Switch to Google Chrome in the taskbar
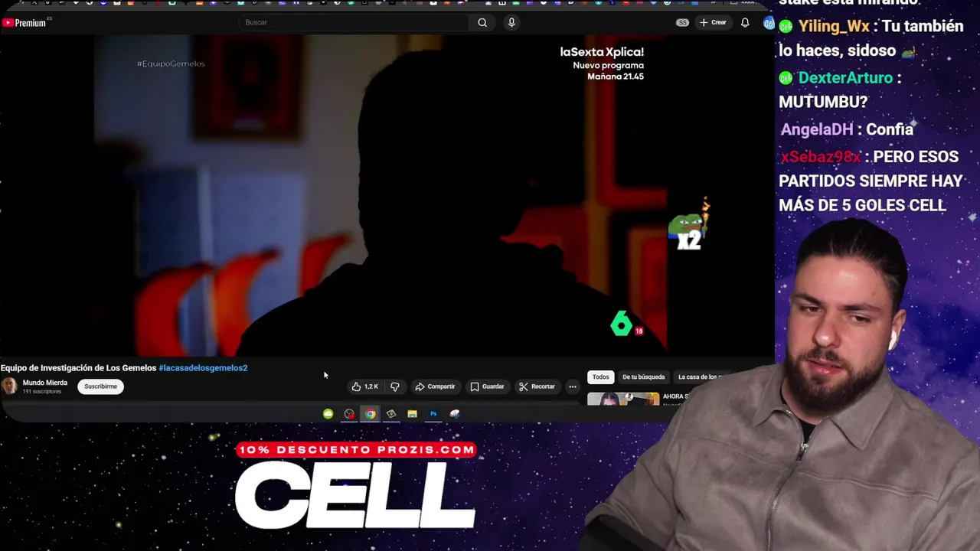 [x=371, y=414]
